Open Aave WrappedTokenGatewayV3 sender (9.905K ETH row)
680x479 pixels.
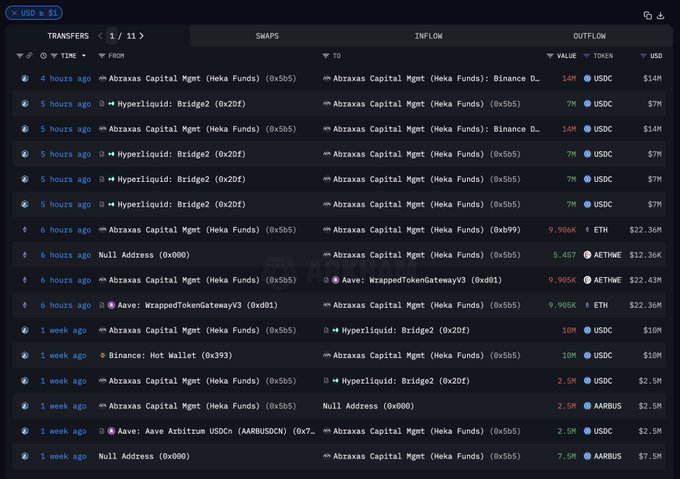[197, 305]
